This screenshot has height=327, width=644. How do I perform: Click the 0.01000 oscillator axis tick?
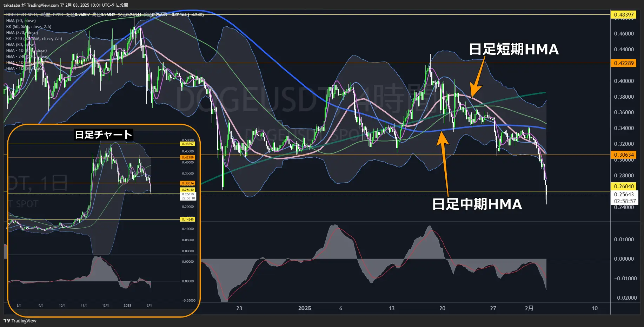pyautogui.click(x=624, y=240)
